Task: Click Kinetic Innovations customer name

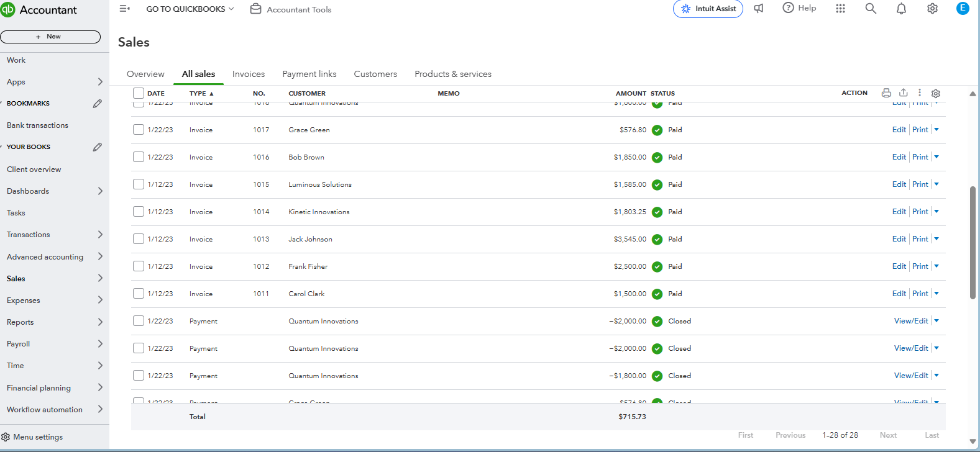Action: (x=319, y=212)
